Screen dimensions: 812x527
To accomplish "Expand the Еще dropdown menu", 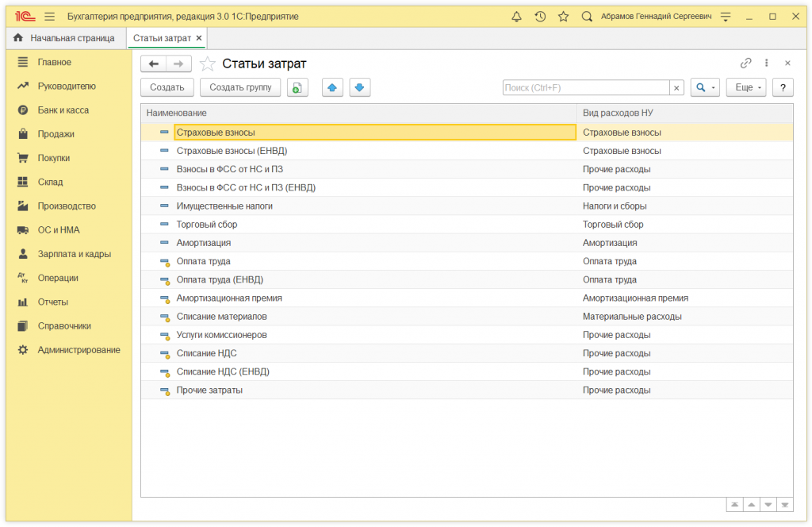I will pos(746,87).
